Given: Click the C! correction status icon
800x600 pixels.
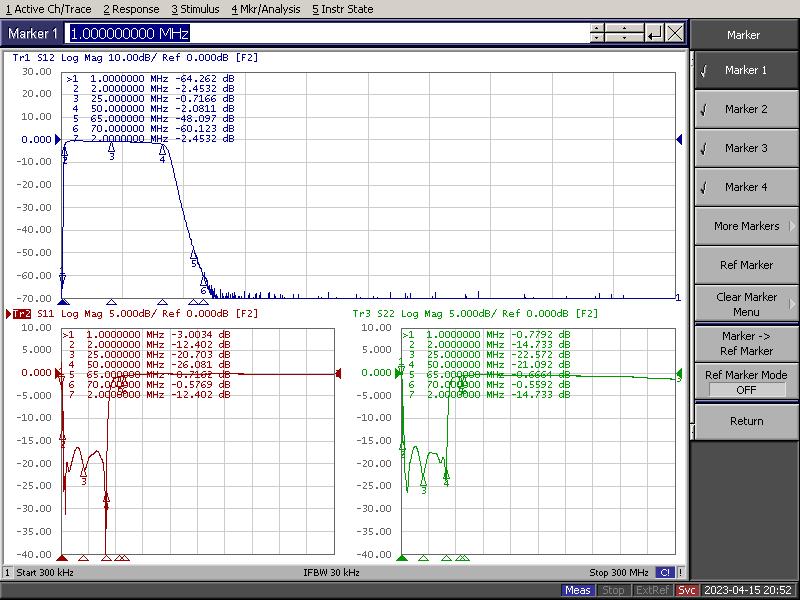Looking at the screenshot, I should click(665, 573).
